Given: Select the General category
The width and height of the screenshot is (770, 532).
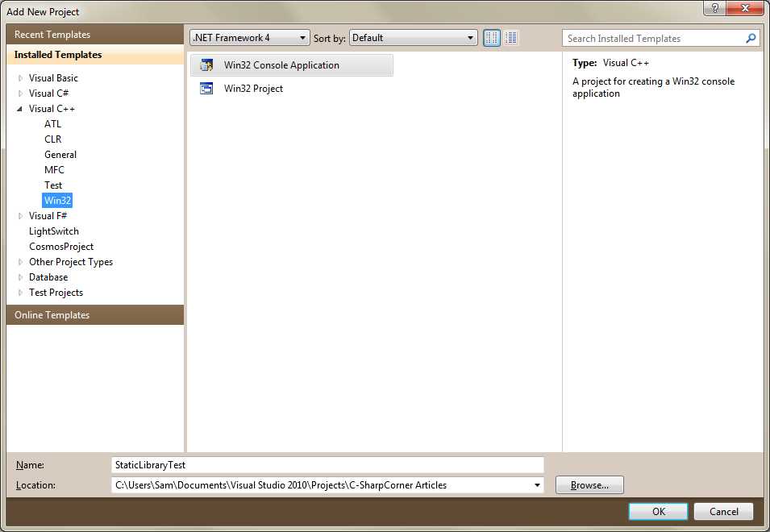Looking at the screenshot, I should click(x=60, y=155).
